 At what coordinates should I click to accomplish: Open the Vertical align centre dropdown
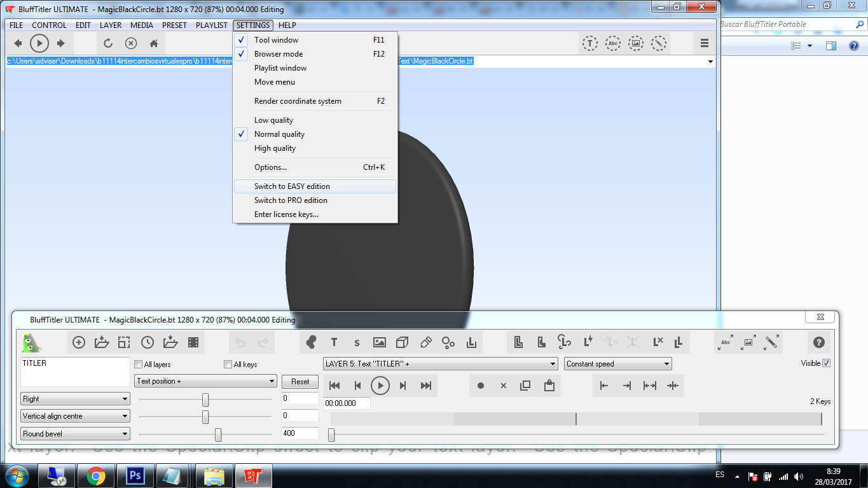click(75, 416)
